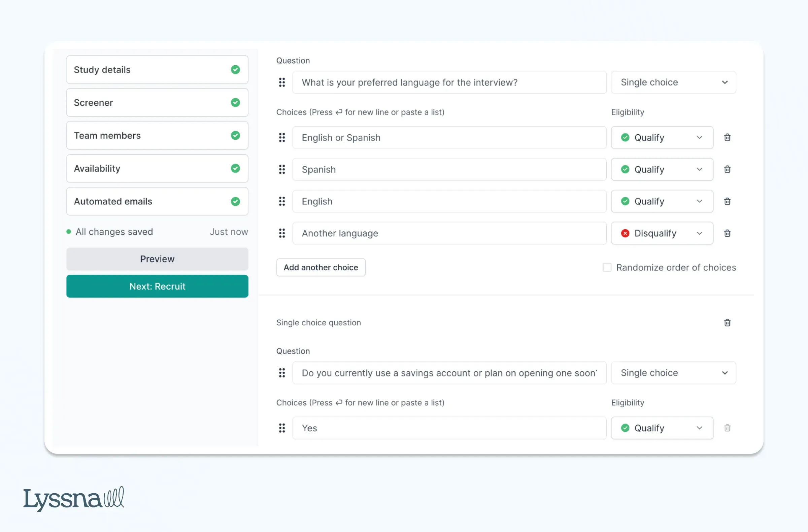This screenshot has height=532, width=808.
Task: Open the Disqualify dropdown for Another language
Action: 662,233
